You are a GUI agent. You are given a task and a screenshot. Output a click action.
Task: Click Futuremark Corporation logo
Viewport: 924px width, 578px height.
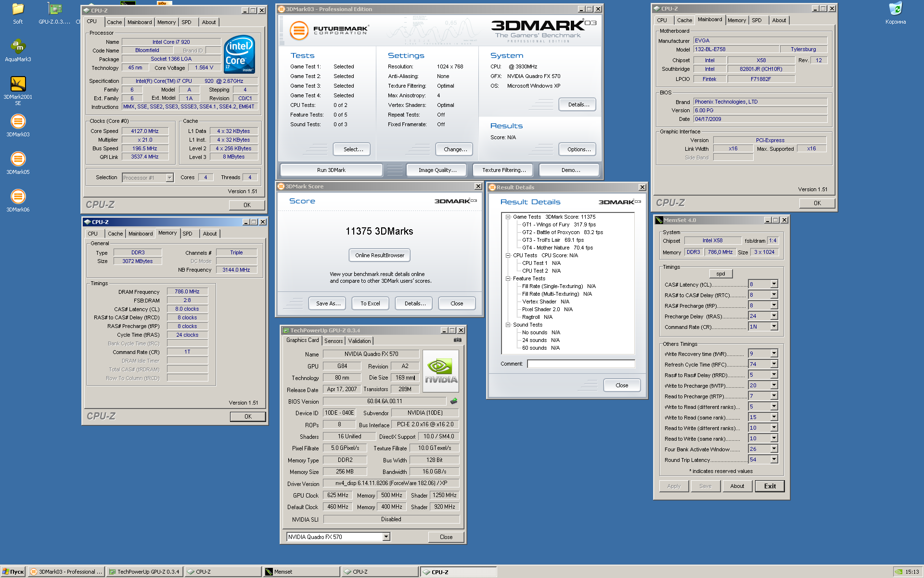[329, 30]
